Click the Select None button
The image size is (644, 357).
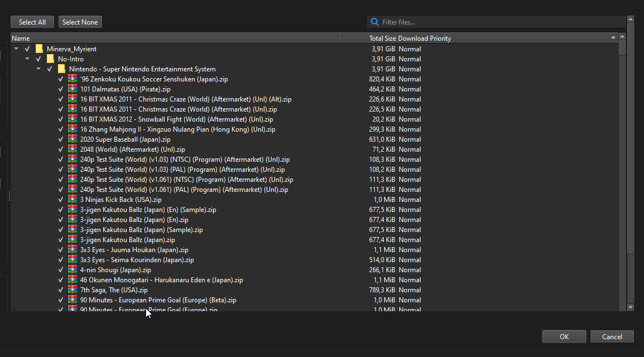pyautogui.click(x=80, y=22)
